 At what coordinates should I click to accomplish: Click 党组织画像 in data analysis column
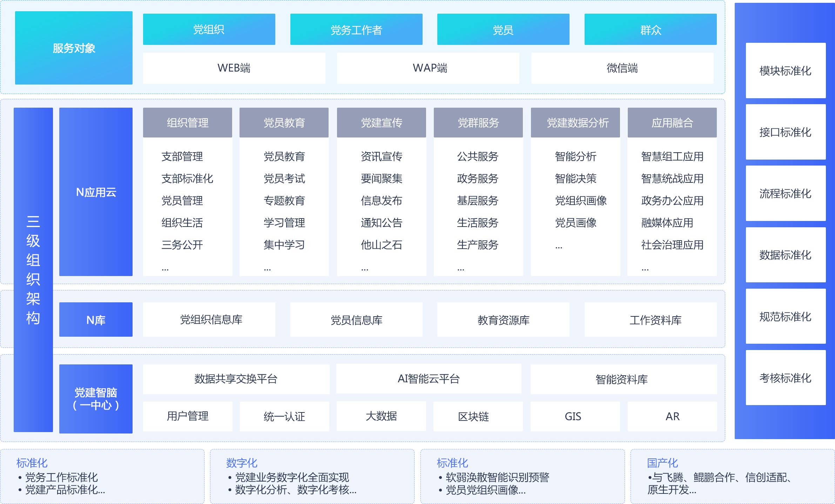(581, 201)
